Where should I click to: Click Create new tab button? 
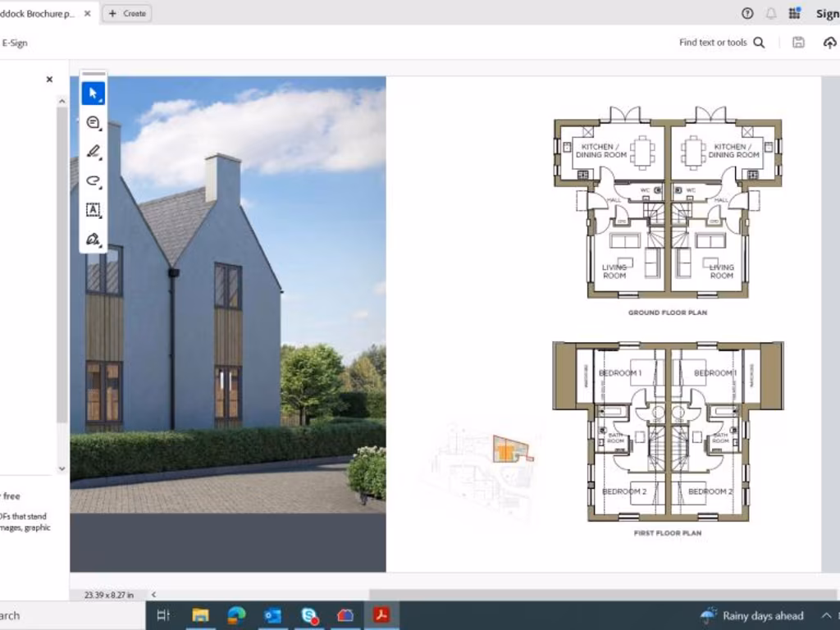[x=127, y=13]
